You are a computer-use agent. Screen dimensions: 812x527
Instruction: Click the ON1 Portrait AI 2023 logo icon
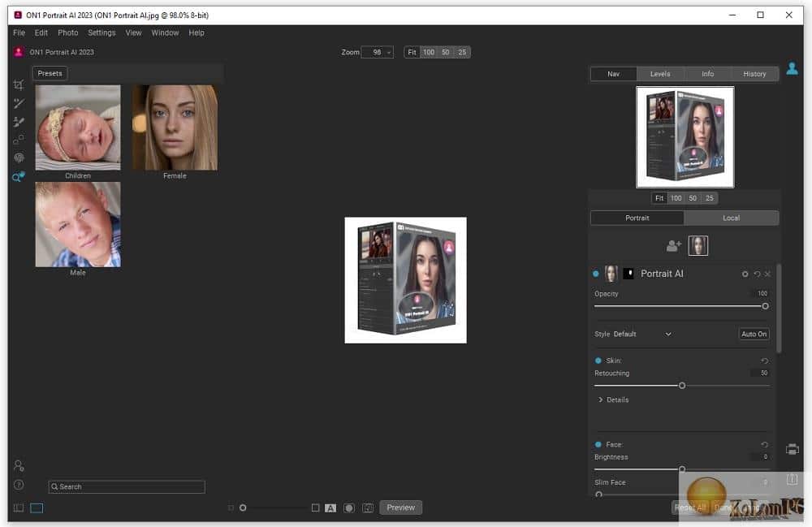pyautogui.click(x=19, y=52)
